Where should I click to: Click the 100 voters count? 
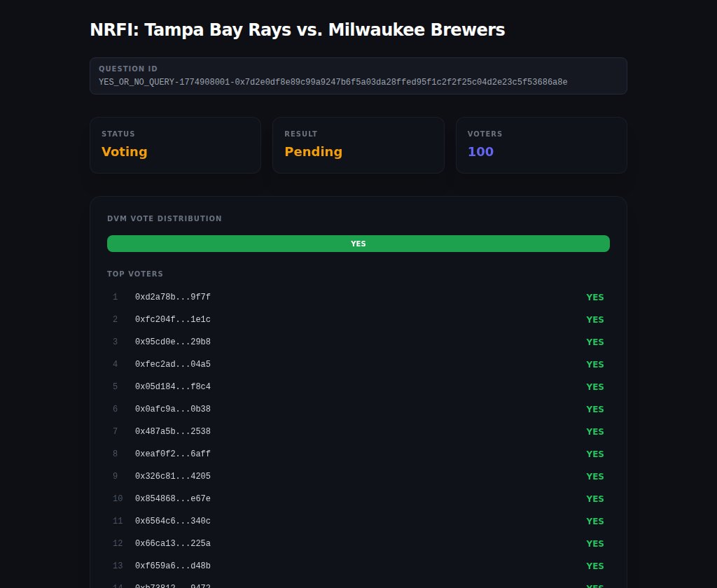point(480,151)
